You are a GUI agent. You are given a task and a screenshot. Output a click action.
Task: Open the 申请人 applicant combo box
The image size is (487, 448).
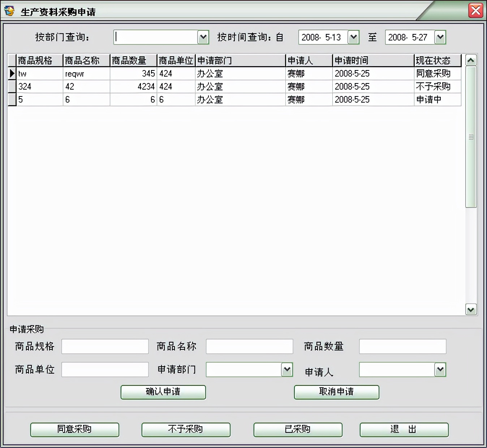pos(440,369)
